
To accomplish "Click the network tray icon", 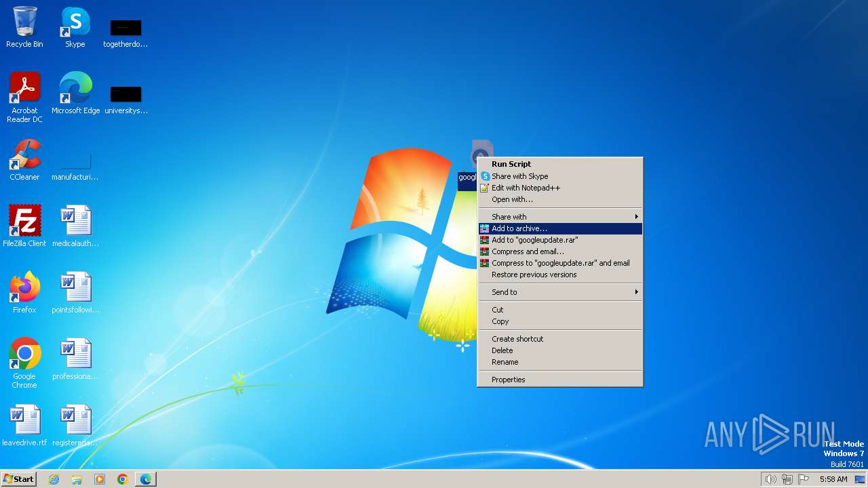I will click(x=787, y=479).
